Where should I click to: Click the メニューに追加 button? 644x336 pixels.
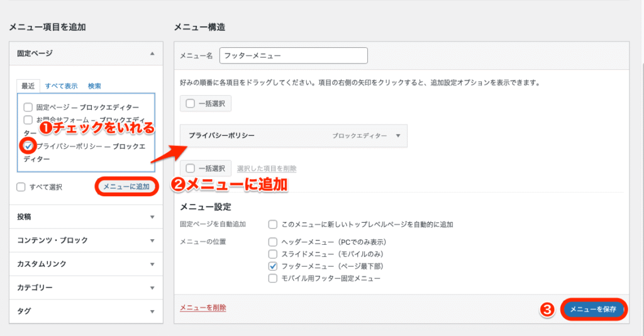coord(126,187)
